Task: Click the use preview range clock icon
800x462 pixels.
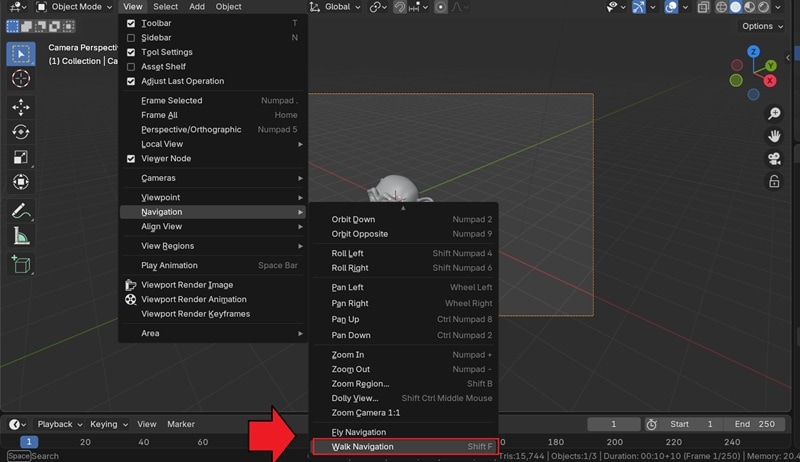Action: coord(651,424)
